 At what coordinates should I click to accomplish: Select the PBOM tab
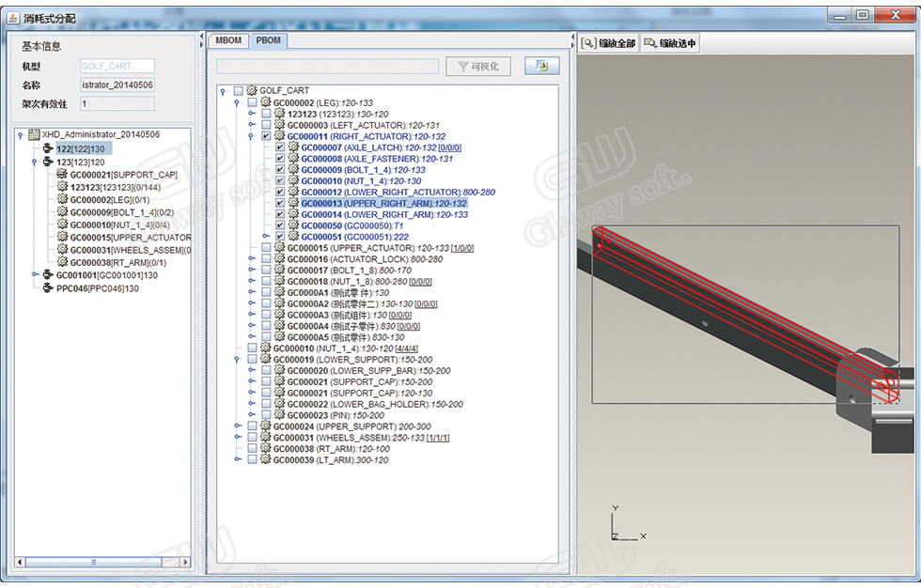[269, 40]
